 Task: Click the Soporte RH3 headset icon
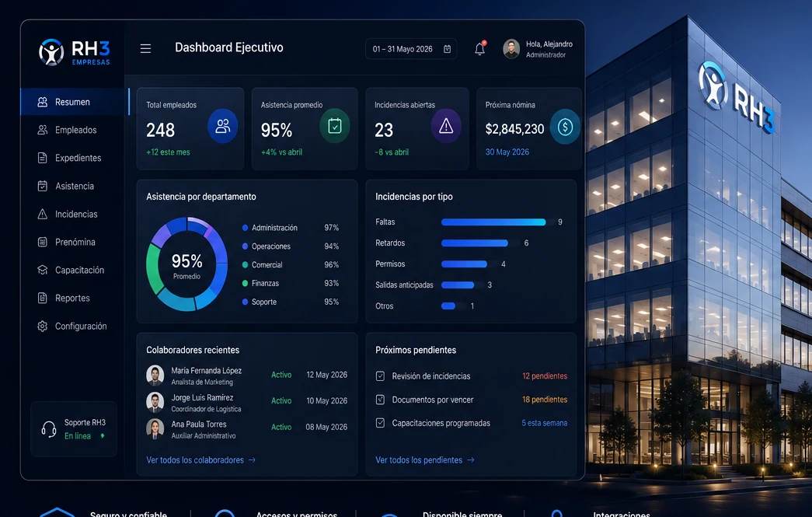[x=49, y=429]
